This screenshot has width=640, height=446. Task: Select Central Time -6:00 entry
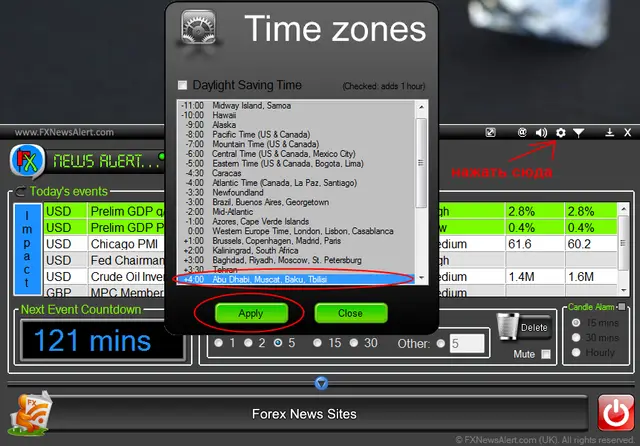point(297,154)
